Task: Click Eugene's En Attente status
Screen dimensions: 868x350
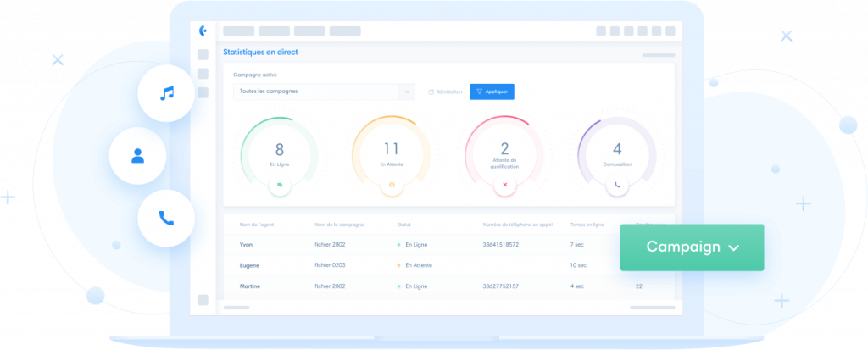Action: tap(418, 265)
